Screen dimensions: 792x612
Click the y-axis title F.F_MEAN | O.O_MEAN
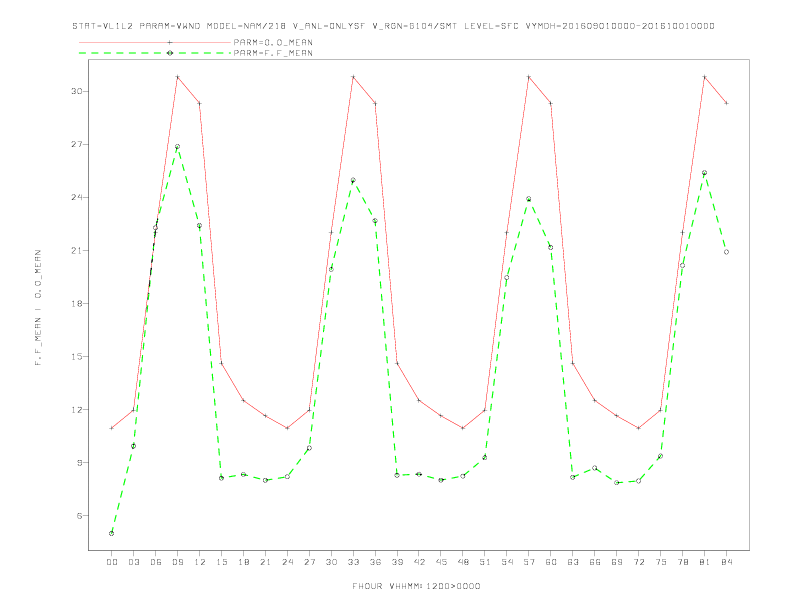[38, 308]
